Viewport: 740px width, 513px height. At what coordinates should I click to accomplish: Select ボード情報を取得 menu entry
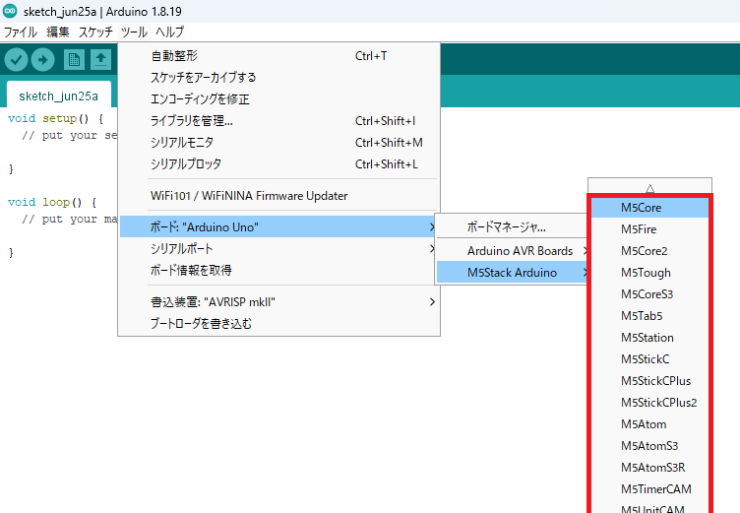[279, 270]
